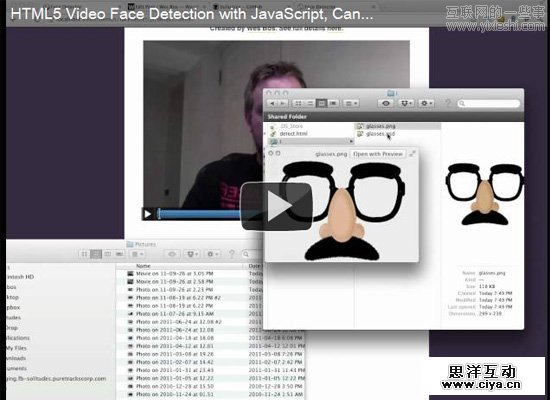Select glasses.png in the column list
The image size is (550, 400).
[380, 126]
